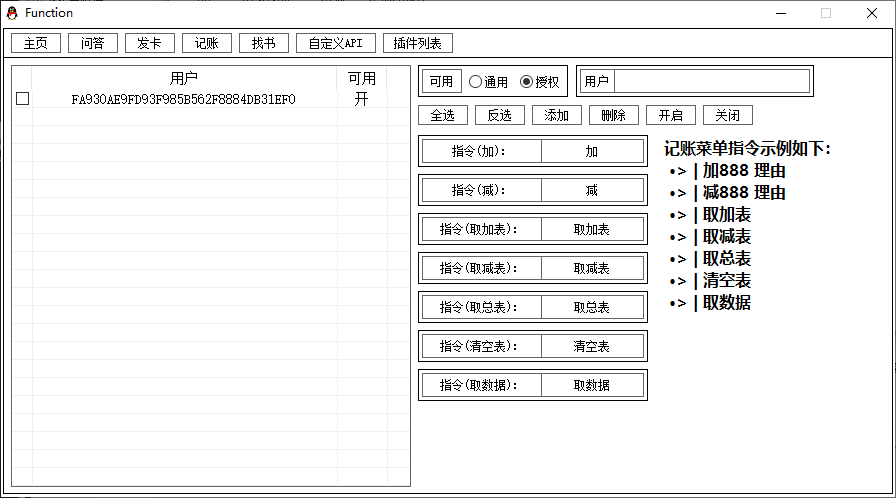Edit the 指令(加) command field
Image resolution: width=896 pixels, height=498 pixels.
click(592, 151)
